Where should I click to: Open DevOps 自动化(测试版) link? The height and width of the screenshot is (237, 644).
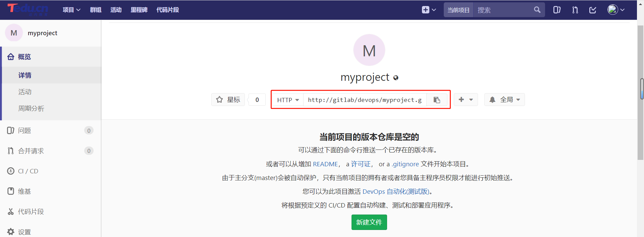coord(396,191)
